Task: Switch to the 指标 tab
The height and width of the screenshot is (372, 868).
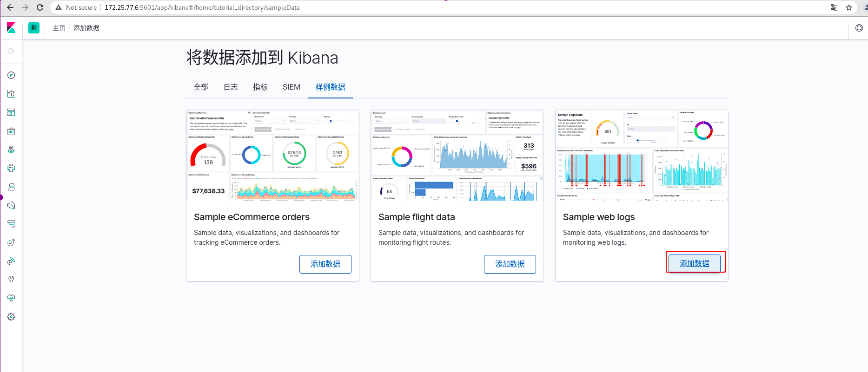Action: (260, 87)
